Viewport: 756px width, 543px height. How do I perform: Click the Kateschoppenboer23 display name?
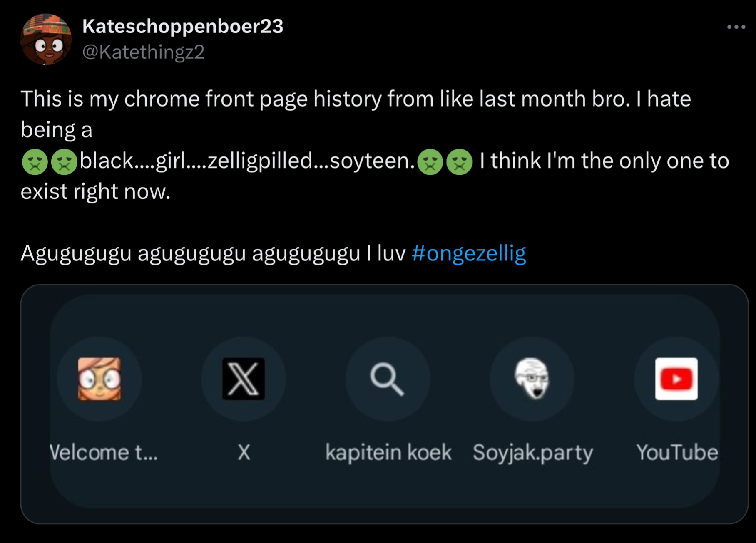pyautogui.click(x=183, y=26)
